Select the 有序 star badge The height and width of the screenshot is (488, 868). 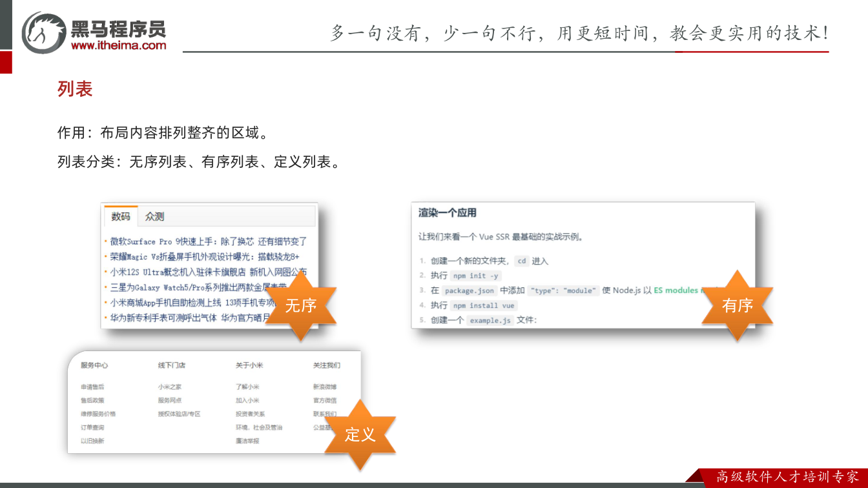coord(738,305)
